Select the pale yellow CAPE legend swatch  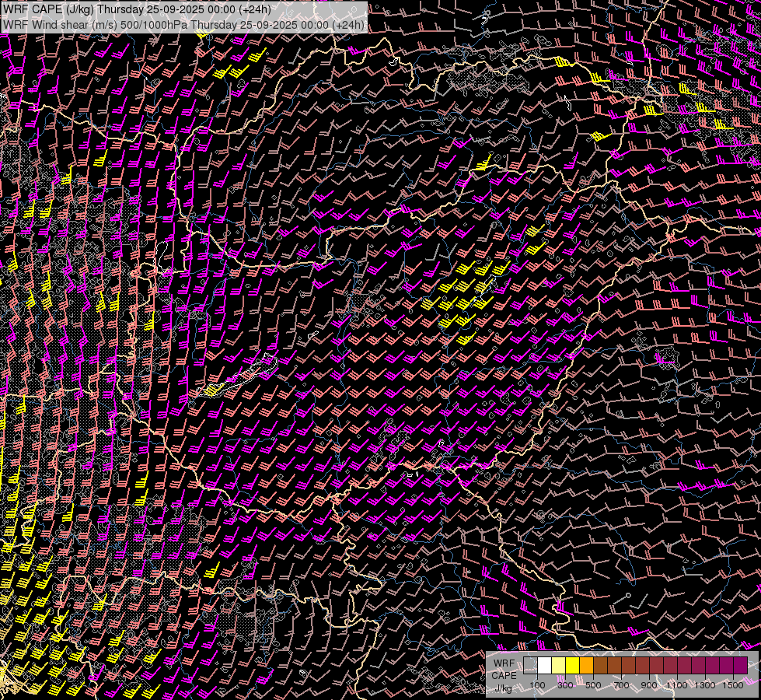click(x=558, y=666)
